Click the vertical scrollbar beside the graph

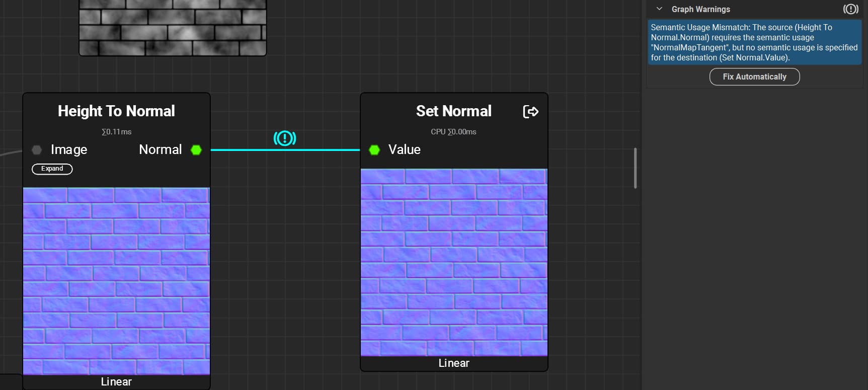(635, 168)
